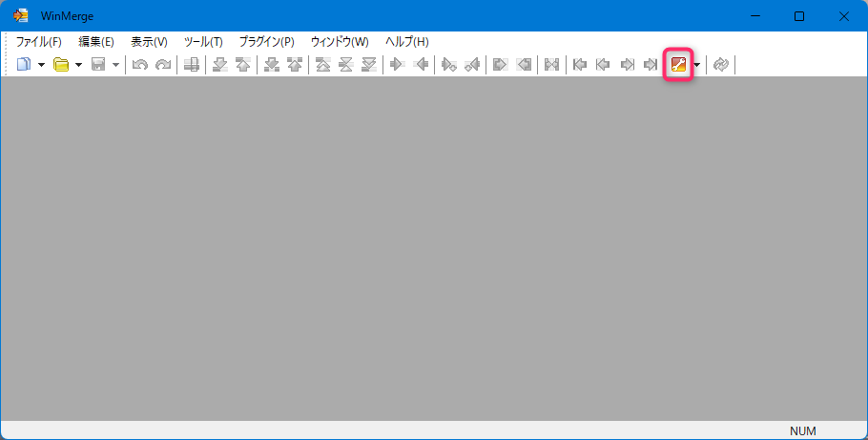The image size is (868, 440).
Task: Expand the dropdown arrow beside Open folder
Action: click(78, 65)
